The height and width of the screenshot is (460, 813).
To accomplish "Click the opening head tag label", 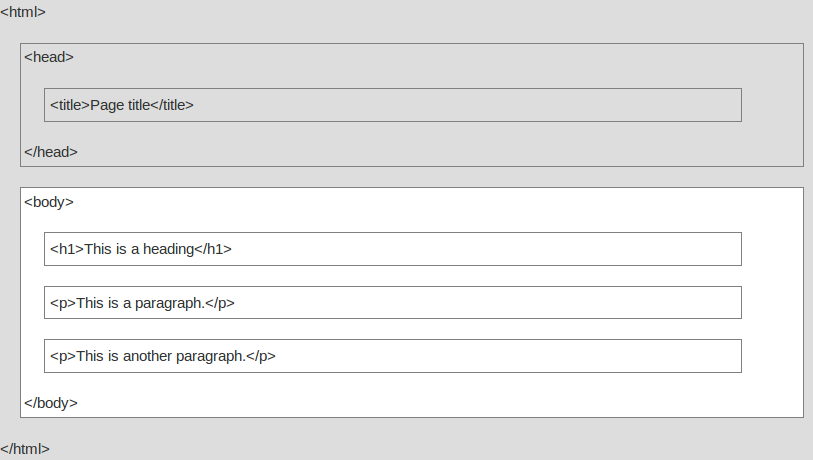I will click(49, 57).
